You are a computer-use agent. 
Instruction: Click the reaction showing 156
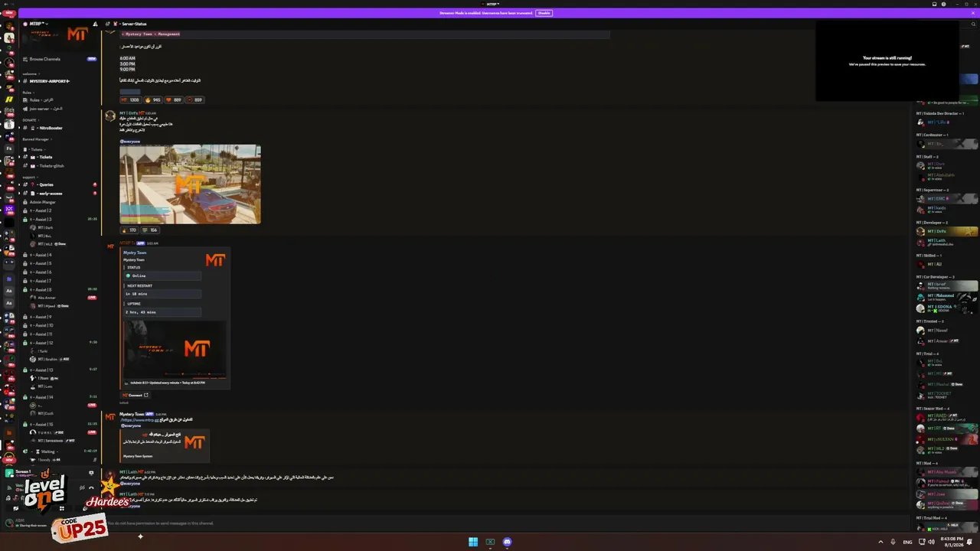point(150,230)
